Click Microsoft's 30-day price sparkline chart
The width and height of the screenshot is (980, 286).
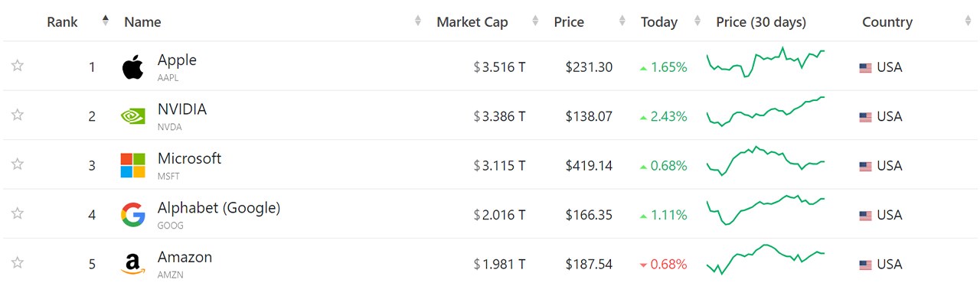pos(766,160)
